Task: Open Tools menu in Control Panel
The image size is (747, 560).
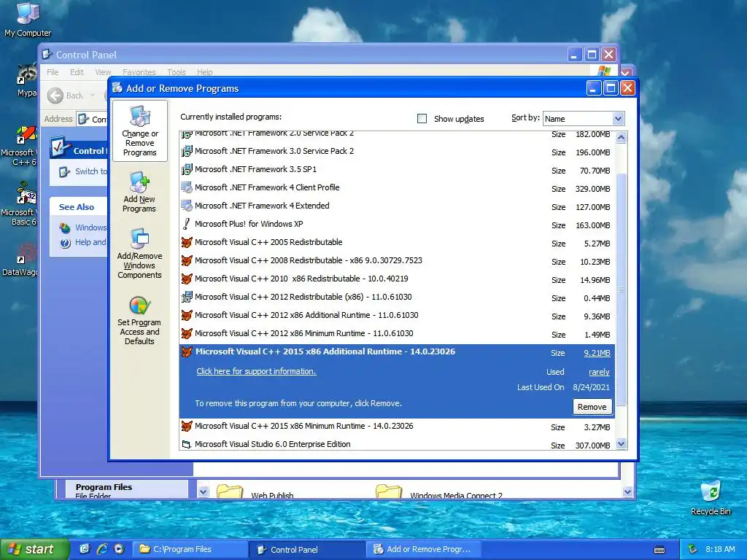Action: pyautogui.click(x=177, y=72)
